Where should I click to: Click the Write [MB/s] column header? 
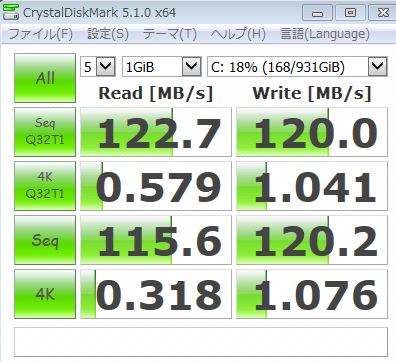click(312, 93)
